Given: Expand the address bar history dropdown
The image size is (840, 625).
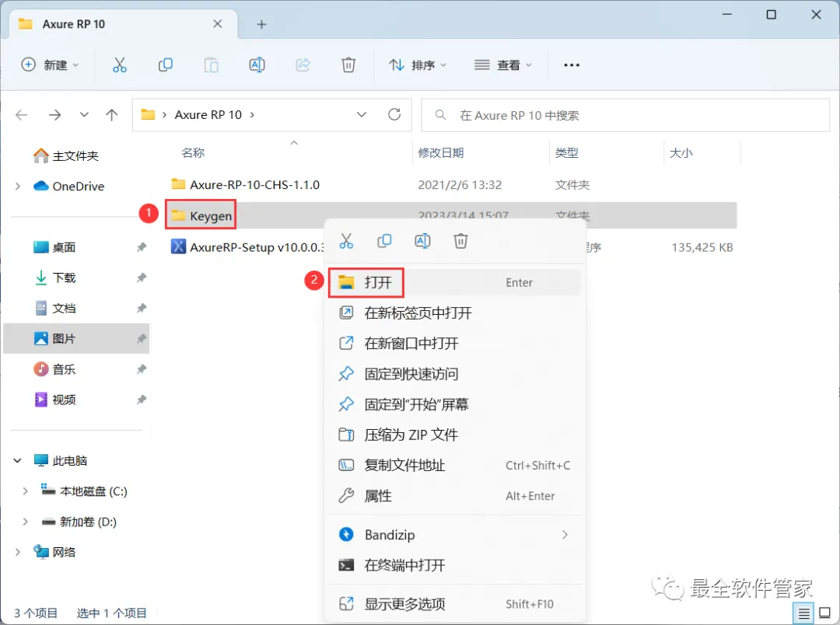Looking at the screenshot, I should [x=362, y=114].
